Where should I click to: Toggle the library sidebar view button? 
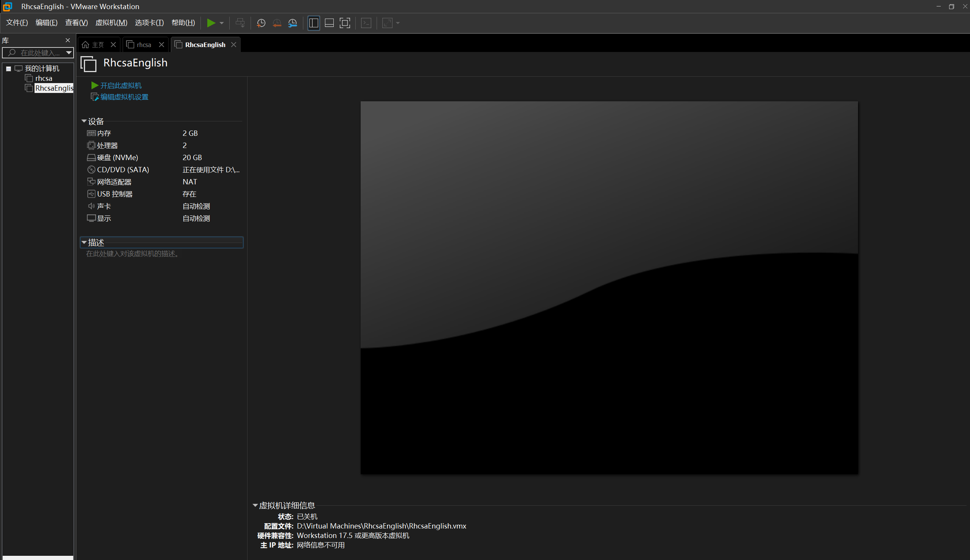coord(314,23)
